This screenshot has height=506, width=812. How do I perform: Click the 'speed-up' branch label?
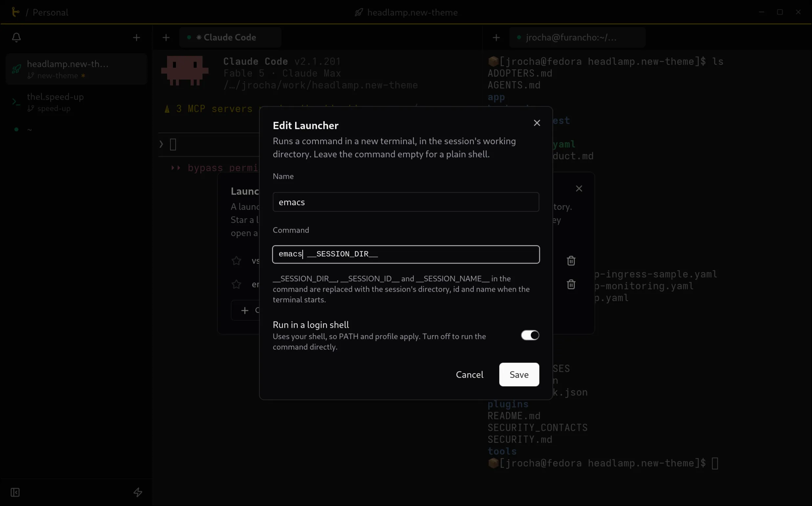point(54,108)
